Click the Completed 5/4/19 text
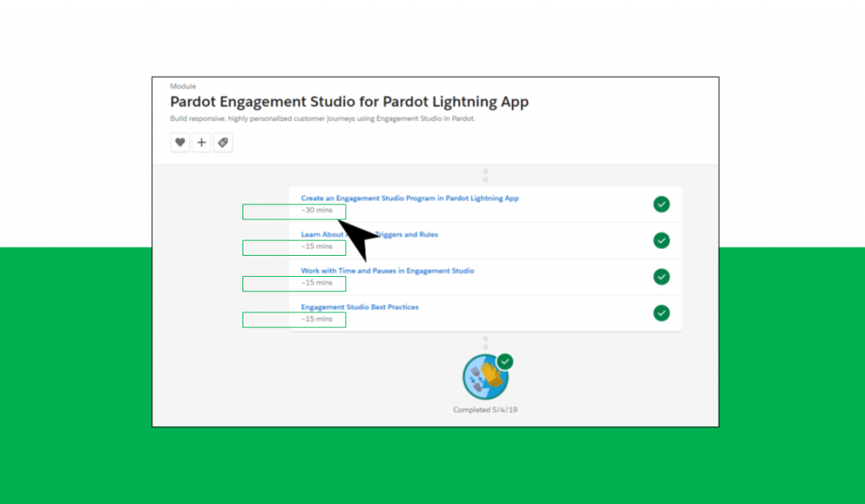This screenshot has width=865, height=504. pos(486,409)
